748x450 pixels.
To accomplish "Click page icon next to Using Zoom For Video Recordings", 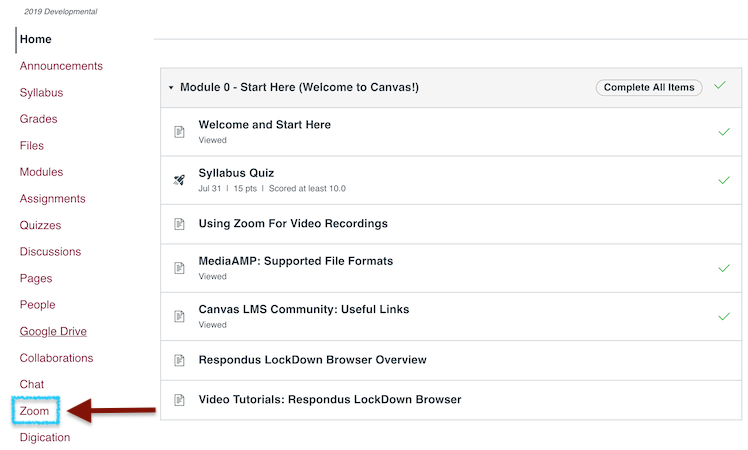I will [x=179, y=224].
